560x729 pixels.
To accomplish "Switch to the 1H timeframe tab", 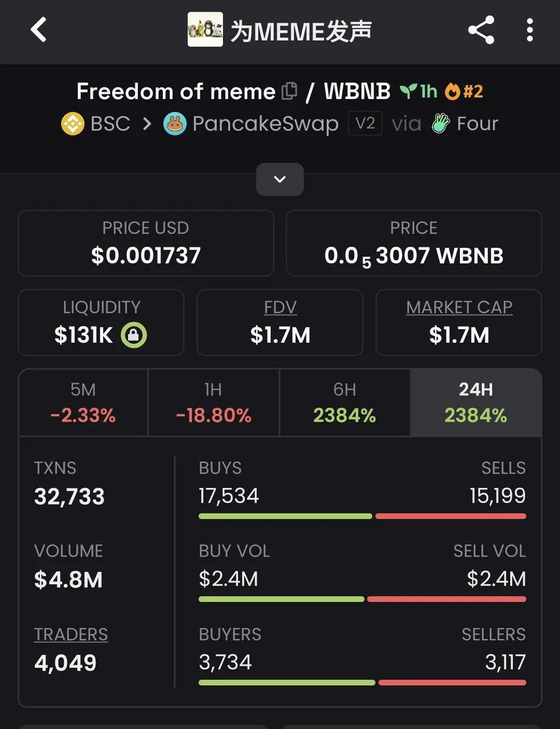I will [x=213, y=402].
